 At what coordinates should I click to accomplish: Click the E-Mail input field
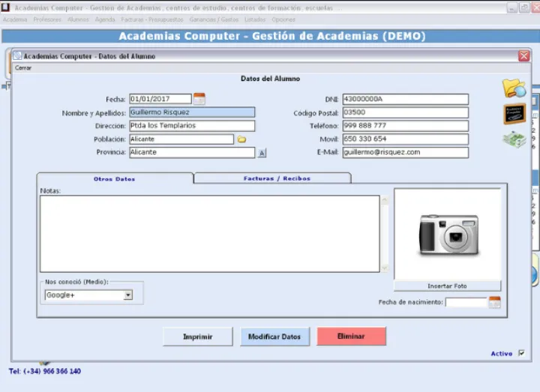pyautogui.click(x=405, y=152)
